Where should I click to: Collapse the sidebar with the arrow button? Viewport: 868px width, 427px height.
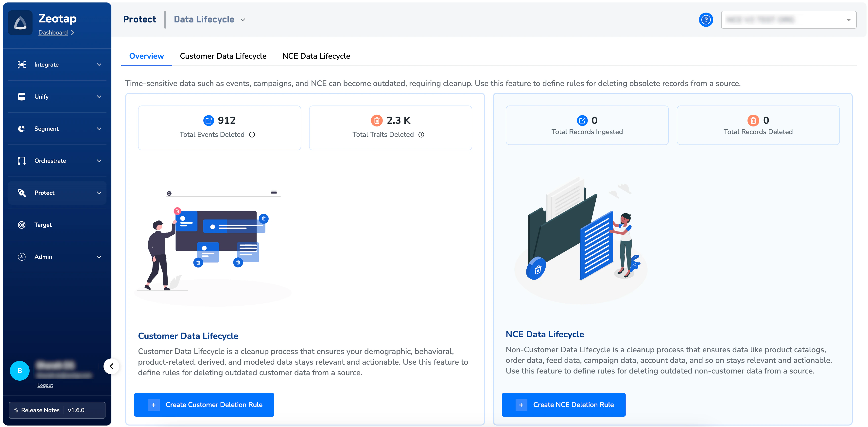coord(112,366)
